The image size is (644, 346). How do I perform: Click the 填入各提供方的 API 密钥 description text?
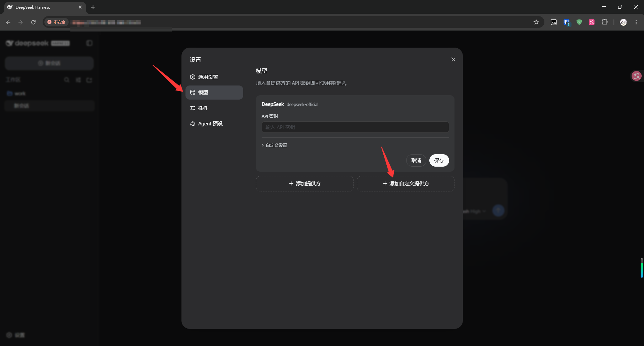tap(302, 83)
